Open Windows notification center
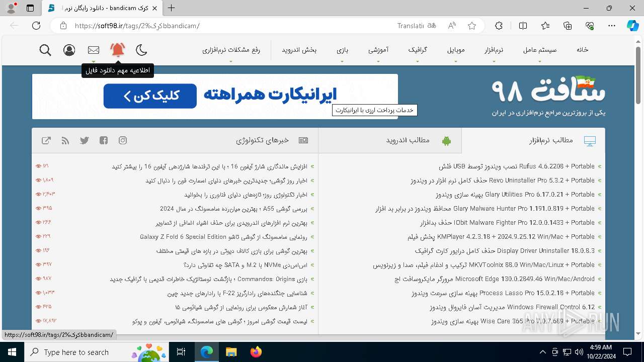Viewport: 644px width, 362px height. click(x=627, y=352)
